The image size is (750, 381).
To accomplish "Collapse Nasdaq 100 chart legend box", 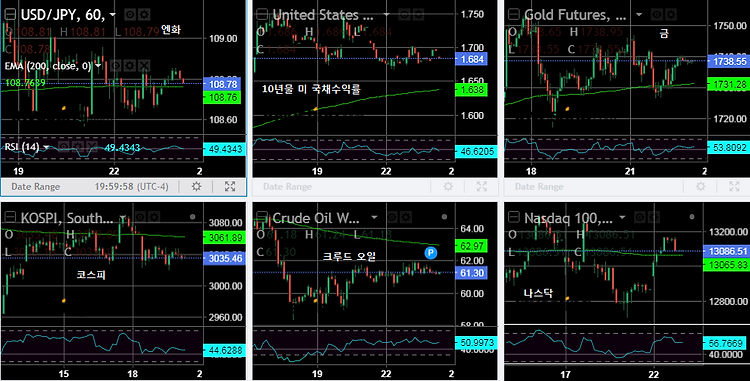I will point(513,218).
